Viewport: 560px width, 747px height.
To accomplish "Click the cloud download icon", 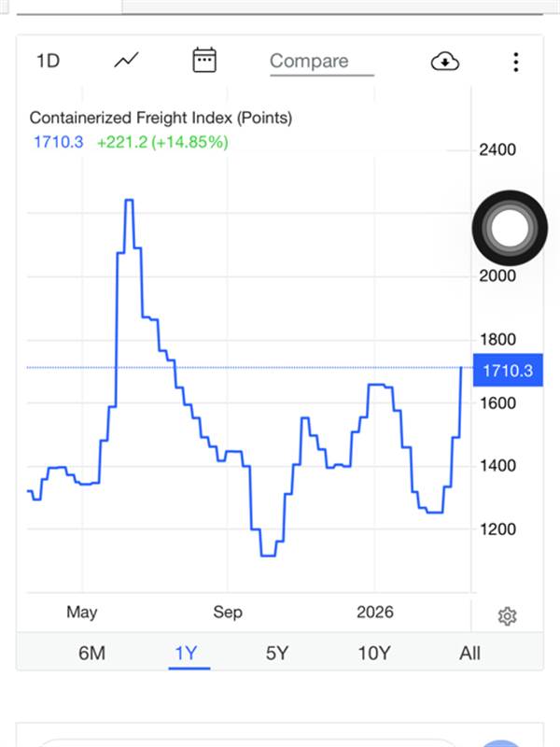I will coord(445,62).
